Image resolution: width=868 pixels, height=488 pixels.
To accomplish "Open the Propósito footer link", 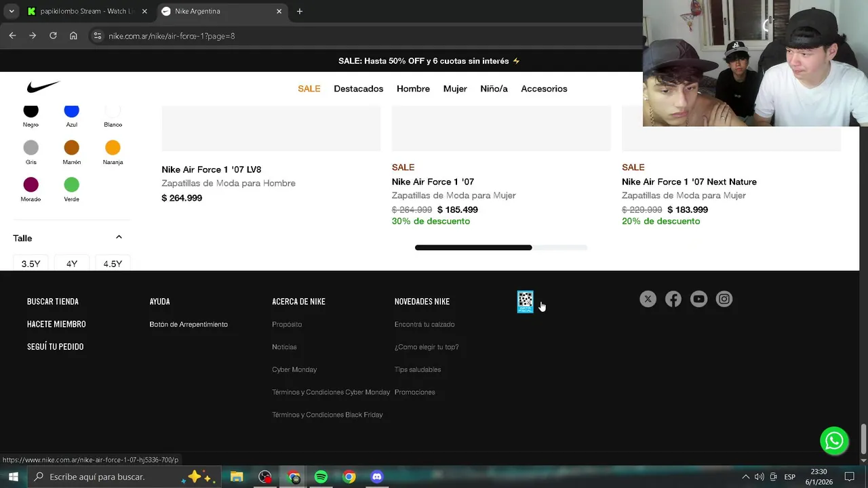I will pyautogui.click(x=287, y=325).
